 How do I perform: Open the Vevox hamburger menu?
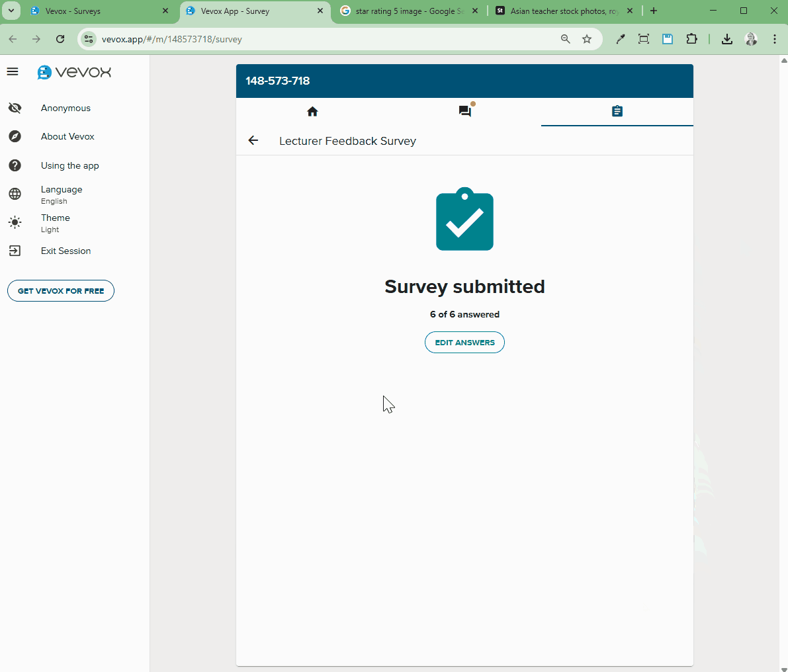point(13,71)
